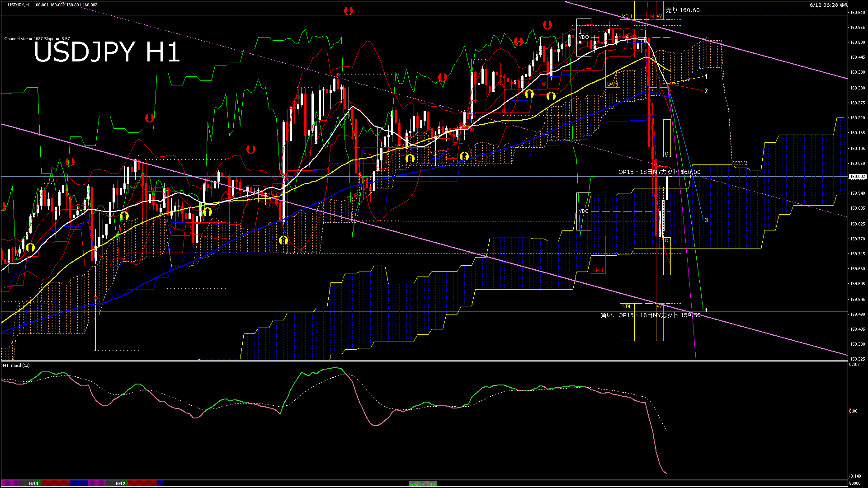Click the 'H1 macd (12)' indicator label
Viewport: 868px width, 488px height.
point(16,365)
